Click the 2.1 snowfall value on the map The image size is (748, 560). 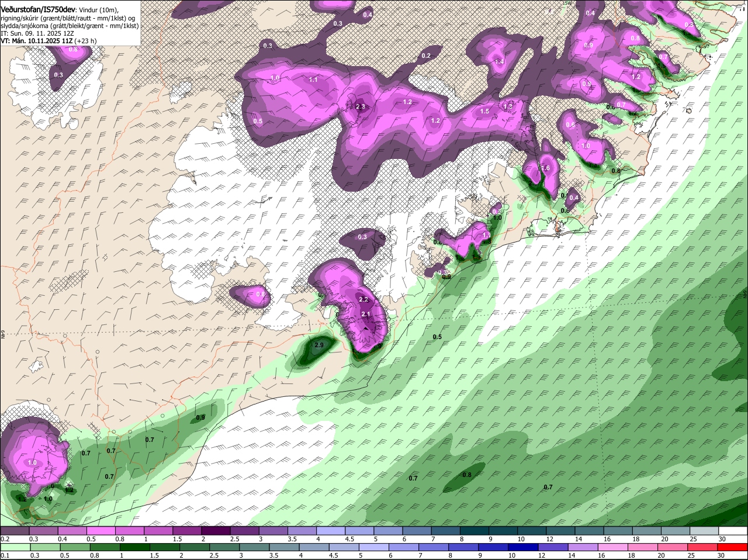[x=366, y=314]
